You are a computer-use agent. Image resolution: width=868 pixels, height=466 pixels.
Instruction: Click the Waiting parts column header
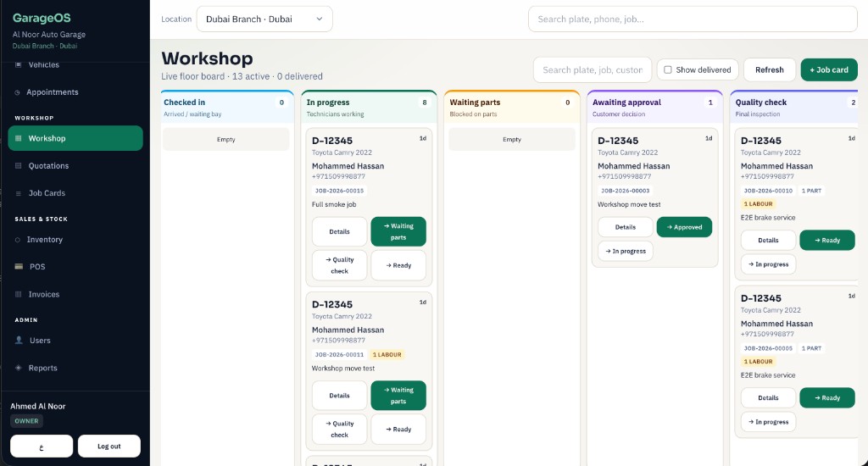[x=513, y=108]
